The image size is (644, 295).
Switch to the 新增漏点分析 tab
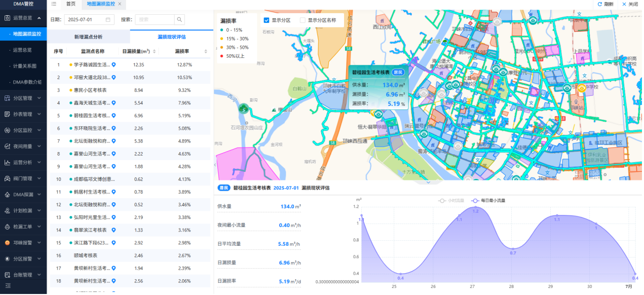click(x=88, y=37)
